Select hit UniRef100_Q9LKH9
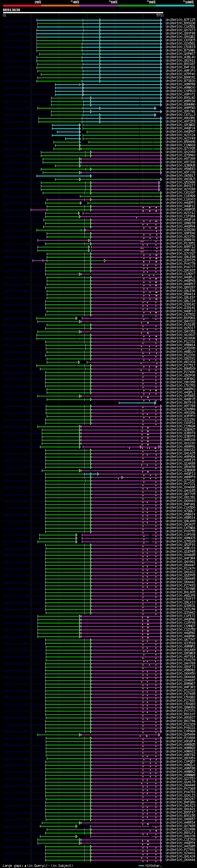The height and width of the screenshot is (868, 197). pos(180,521)
